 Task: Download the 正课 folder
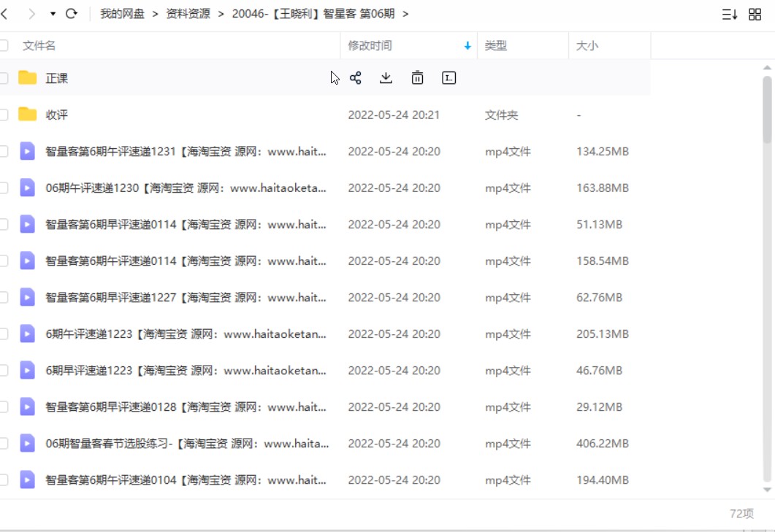click(386, 78)
